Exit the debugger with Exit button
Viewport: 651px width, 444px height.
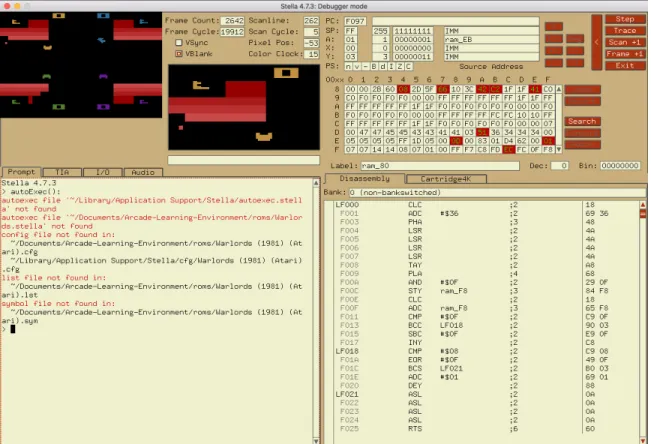click(625, 66)
